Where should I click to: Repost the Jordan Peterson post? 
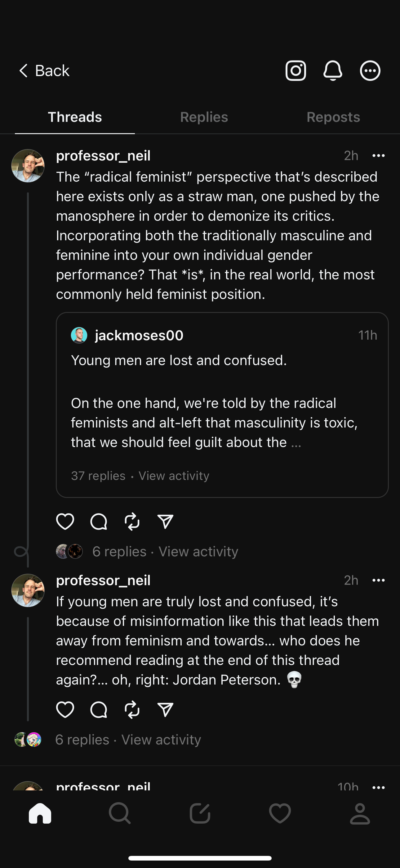click(132, 710)
